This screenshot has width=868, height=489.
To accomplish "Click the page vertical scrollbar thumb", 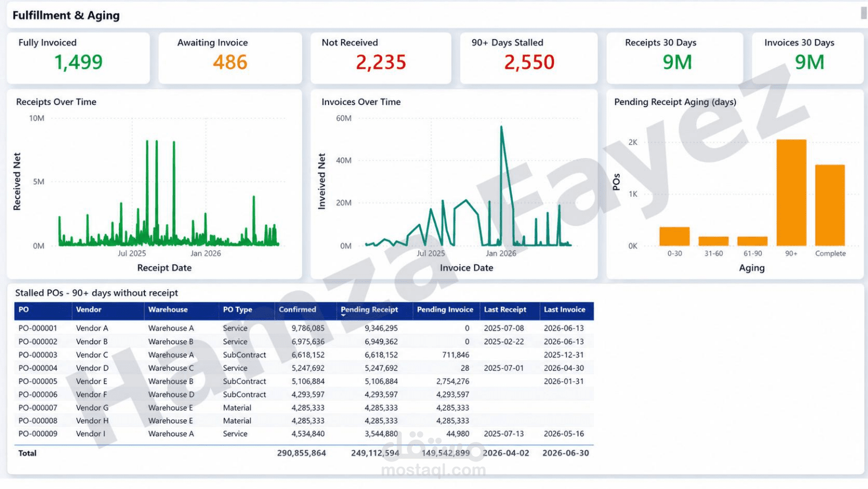I will coord(864,13).
